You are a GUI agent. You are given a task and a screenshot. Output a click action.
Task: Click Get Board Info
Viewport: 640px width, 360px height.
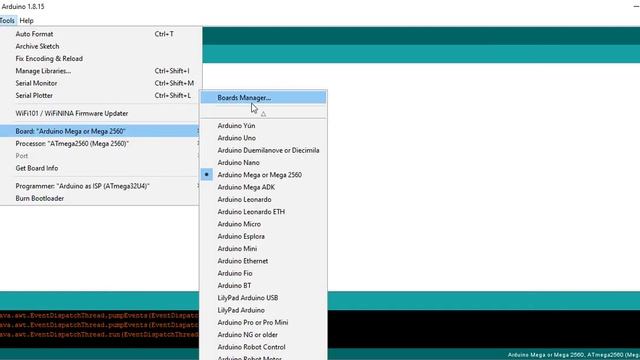[100, 168]
